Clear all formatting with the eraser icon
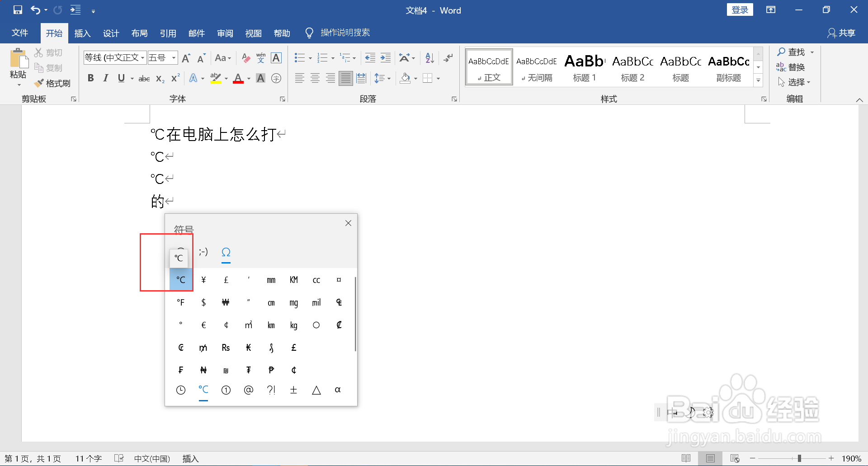This screenshot has height=466, width=868. click(x=245, y=58)
